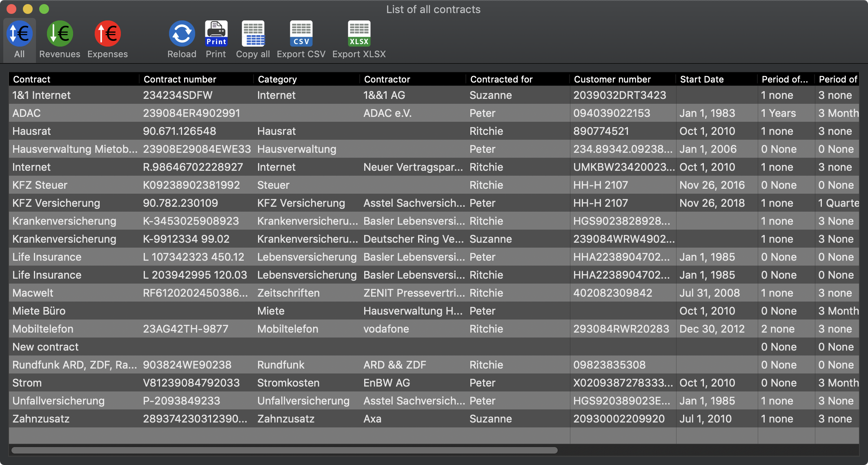Sort by Contract number column header

(x=196, y=79)
